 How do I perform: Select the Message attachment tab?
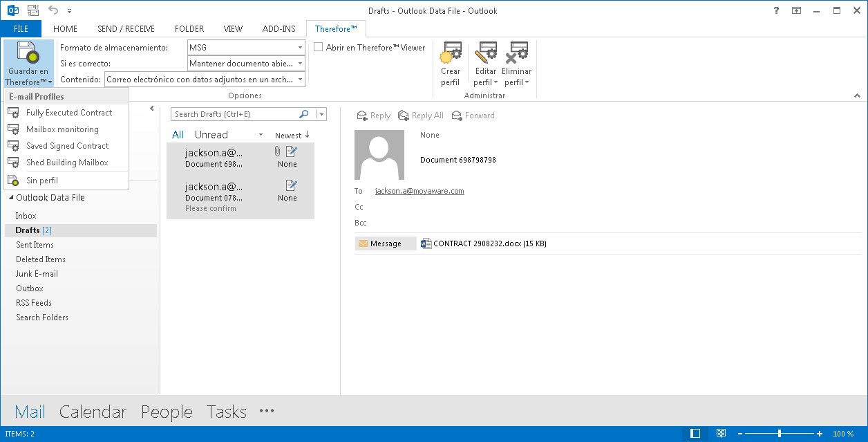386,243
